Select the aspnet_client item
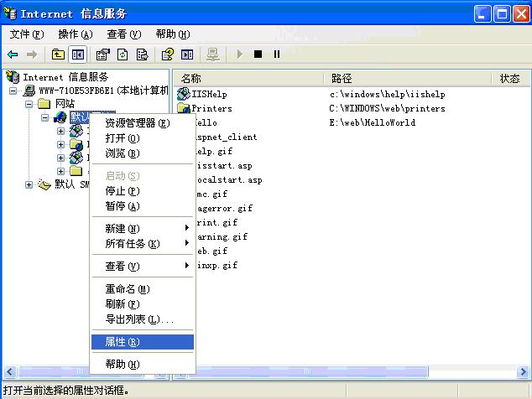 click(227, 137)
